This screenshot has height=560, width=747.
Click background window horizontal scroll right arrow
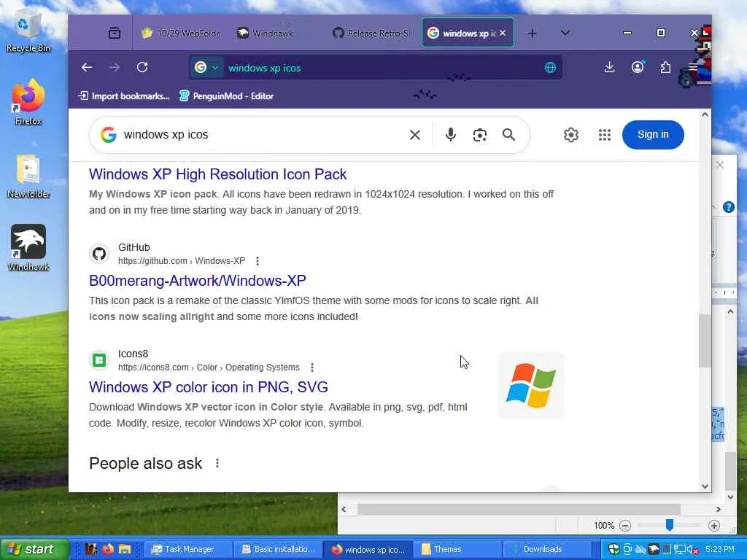tap(719, 509)
